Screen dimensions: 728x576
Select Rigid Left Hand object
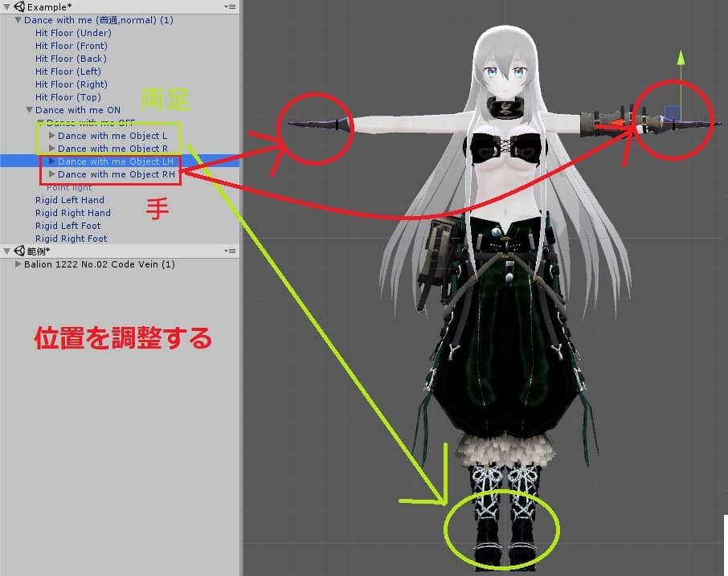[x=70, y=200]
